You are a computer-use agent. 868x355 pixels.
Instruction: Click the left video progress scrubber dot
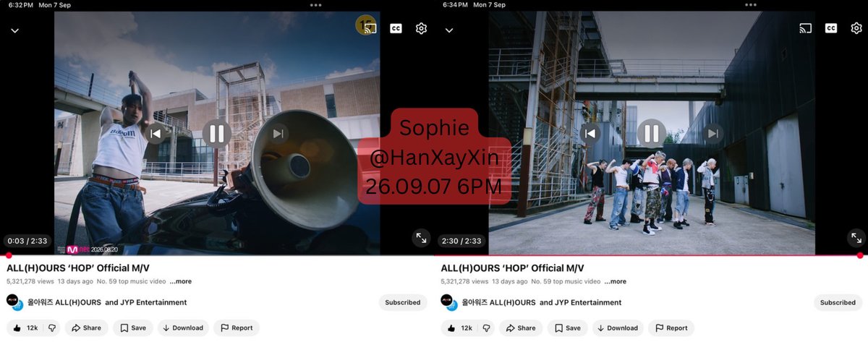click(8, 255)
